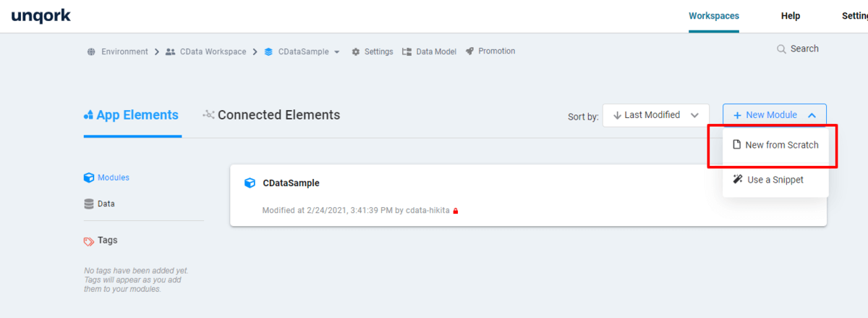Click the search magnifier icon
868x318 pixels.
point(781,49)
